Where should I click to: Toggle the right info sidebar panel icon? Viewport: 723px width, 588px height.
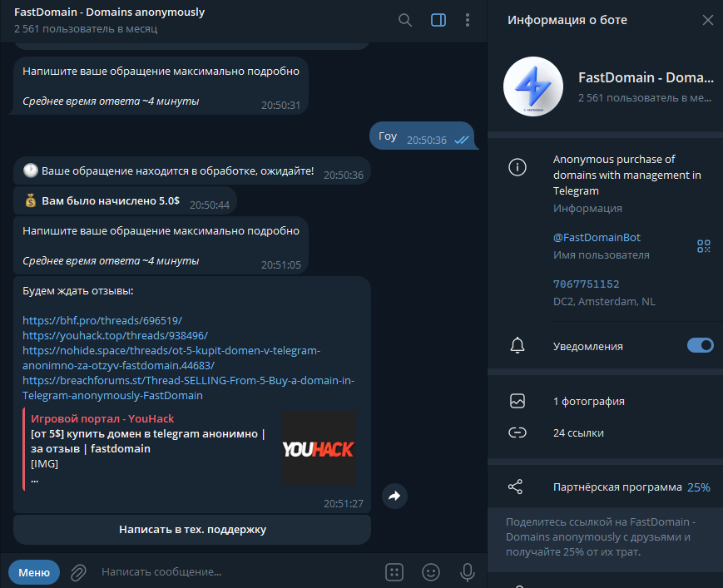[x=438, y=20]
